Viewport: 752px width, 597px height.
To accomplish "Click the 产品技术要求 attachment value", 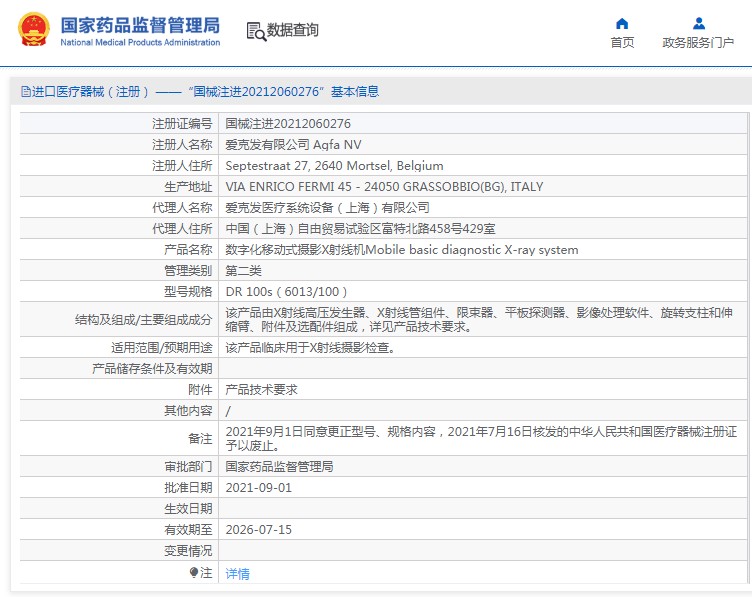I will coord(261,389).
